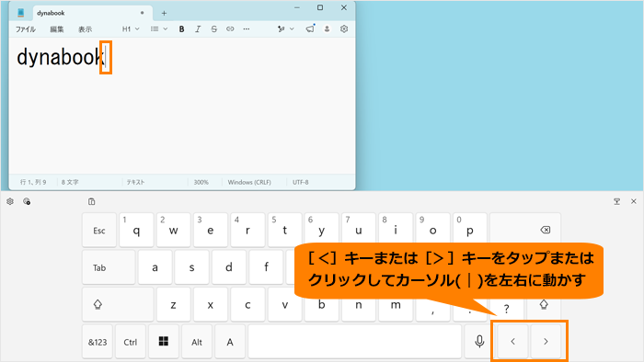Apply strikethrough formatting
Image resolution: width=644 pixels, height=362 pixels.
coord(214,29)
